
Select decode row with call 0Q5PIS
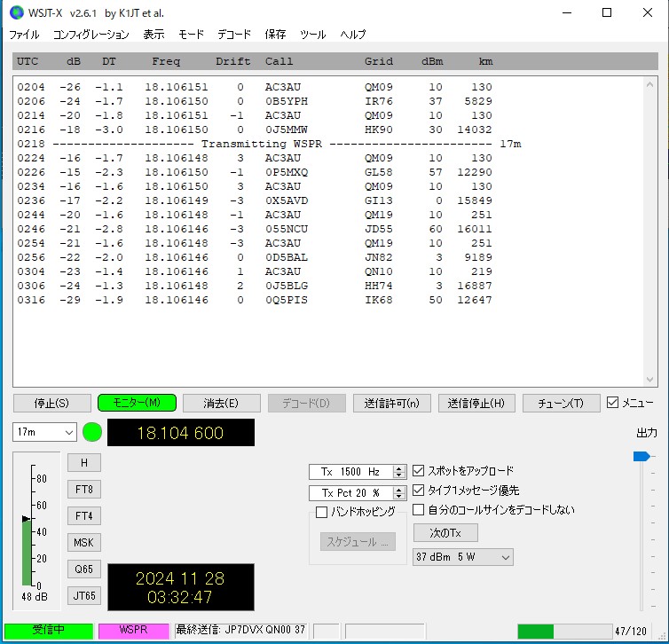[x=255, y=300]
